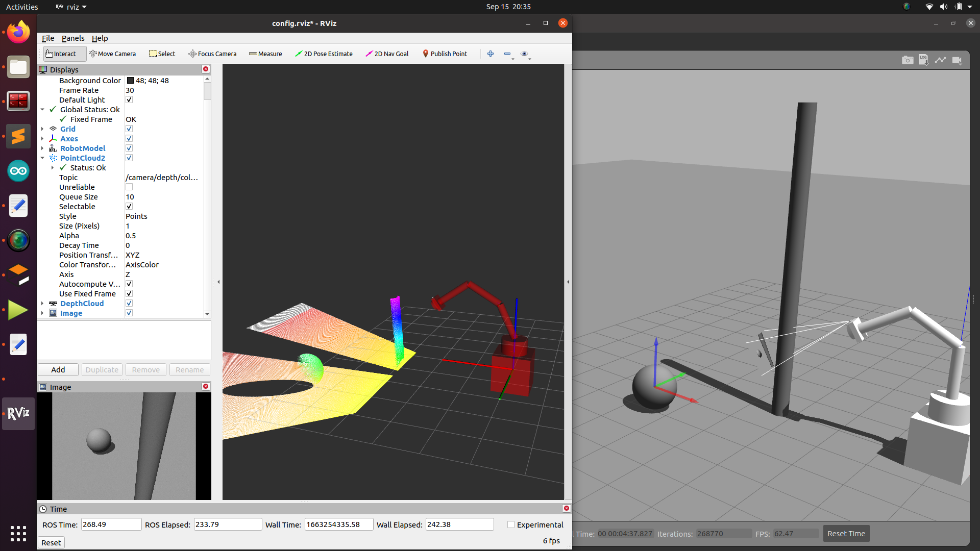Activate the Publish Point tool
The width and height of the screenshot is (980, 551).
point(445,54)
